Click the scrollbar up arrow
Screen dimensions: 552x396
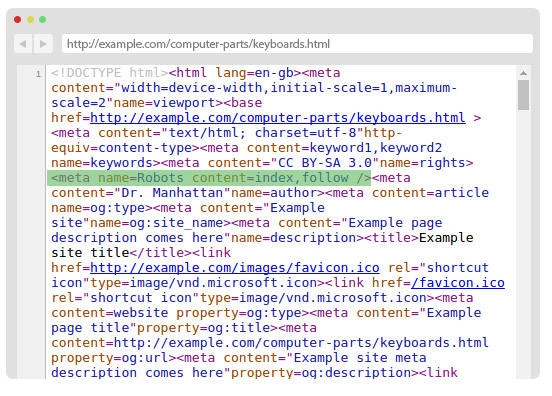(x=523, y=73)
